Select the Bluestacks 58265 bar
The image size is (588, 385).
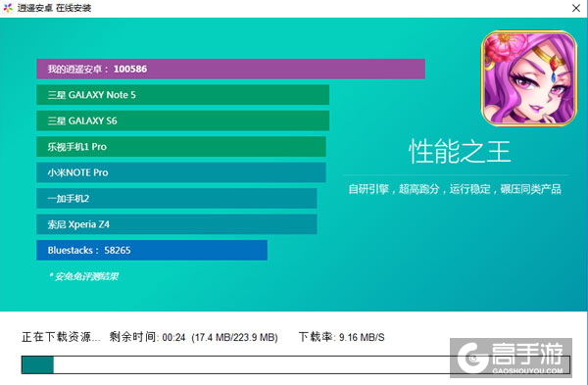tap(152, 250)
